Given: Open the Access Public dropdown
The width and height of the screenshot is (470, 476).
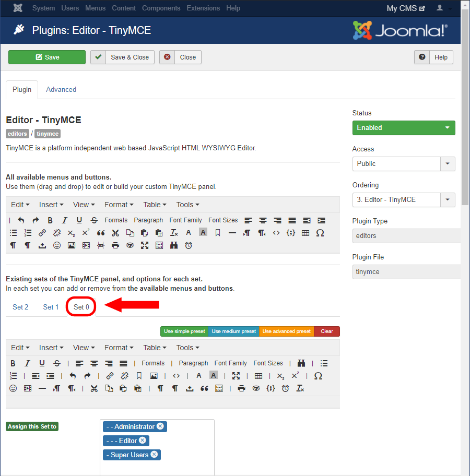Looking at the screenshot, I should click(x=404, y=164).
